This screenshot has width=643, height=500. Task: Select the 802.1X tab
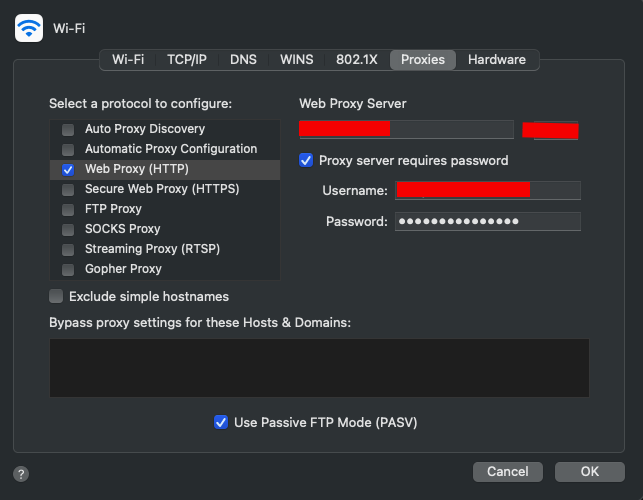tap(357, 60)
